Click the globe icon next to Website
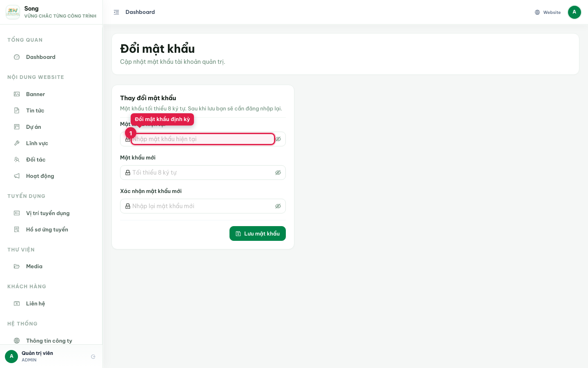This screenshot has height=368, width=588. pos(537,12)
